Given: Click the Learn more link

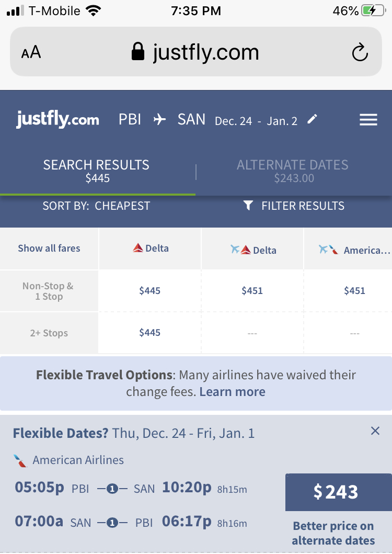Looking at the screenshot, I should (232, 391).
